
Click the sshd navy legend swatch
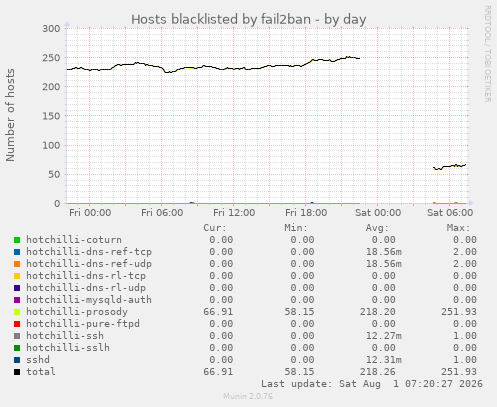tap(17, 360)
